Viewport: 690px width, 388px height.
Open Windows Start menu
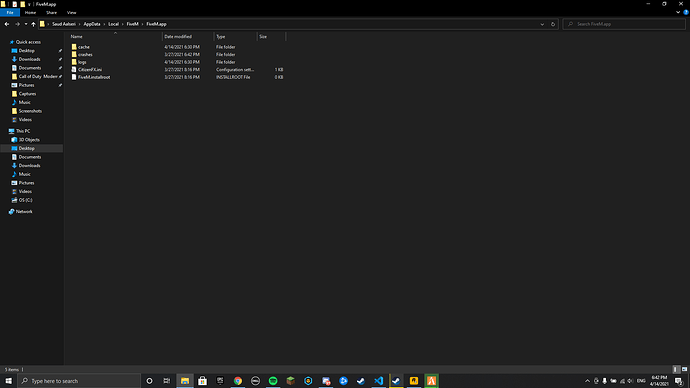point(8,381)
